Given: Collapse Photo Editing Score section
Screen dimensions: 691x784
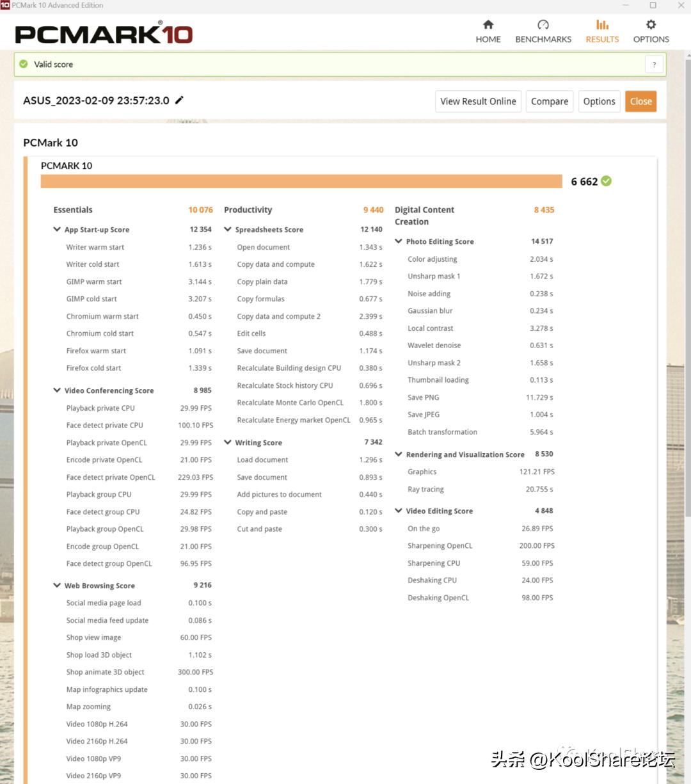Looking at the screenshot, I should pos(399,241).
